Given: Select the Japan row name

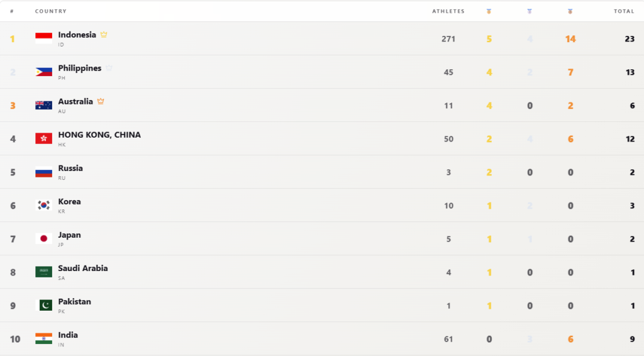Looking at the screenshot, I should tap(69, 235).
